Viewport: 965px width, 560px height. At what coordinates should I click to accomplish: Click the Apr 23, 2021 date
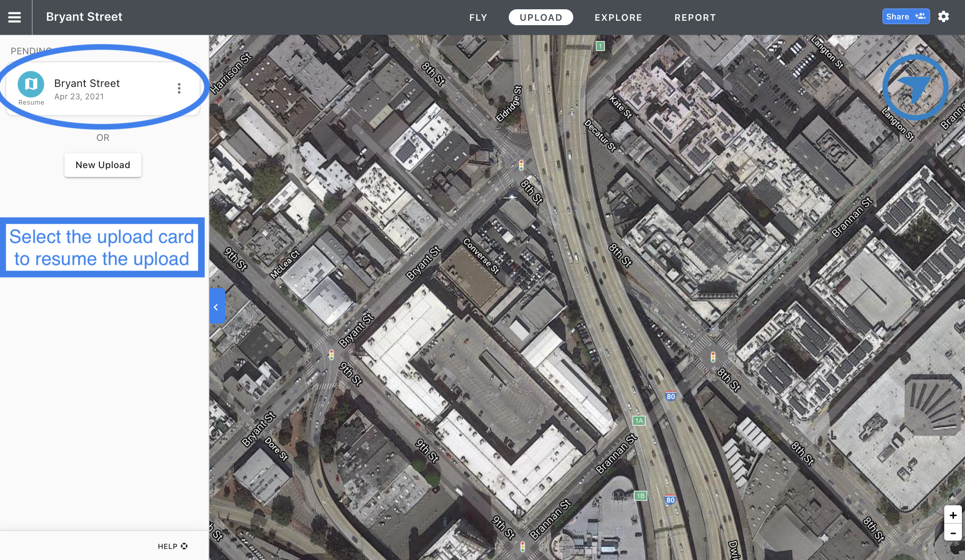pyautogui.click(x=79, y=97)
